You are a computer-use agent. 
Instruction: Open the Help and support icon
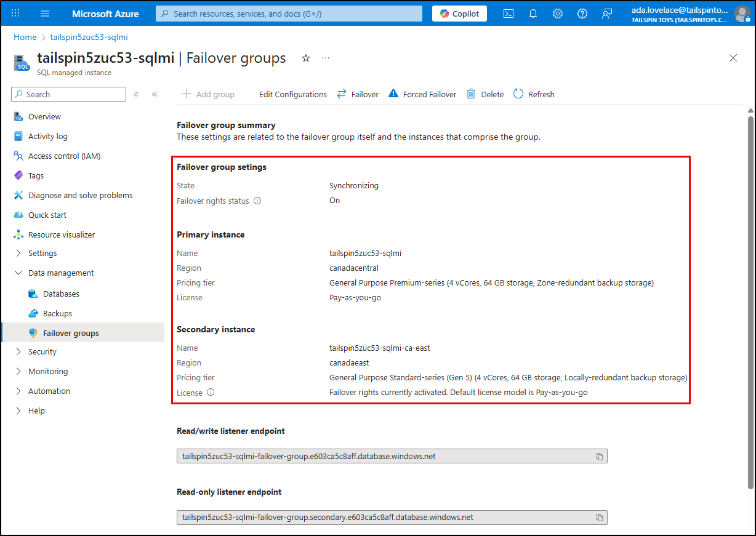[x=582, y=13]
